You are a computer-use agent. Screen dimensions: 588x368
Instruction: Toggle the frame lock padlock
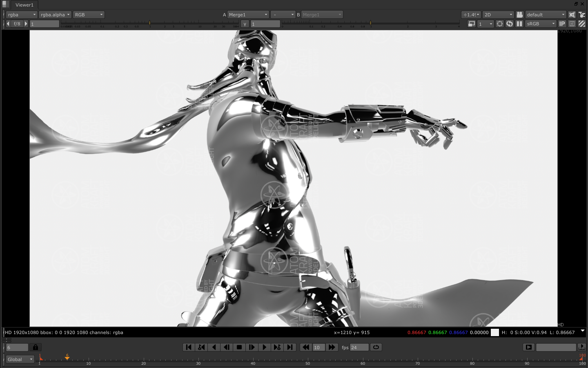coord(36,347)
